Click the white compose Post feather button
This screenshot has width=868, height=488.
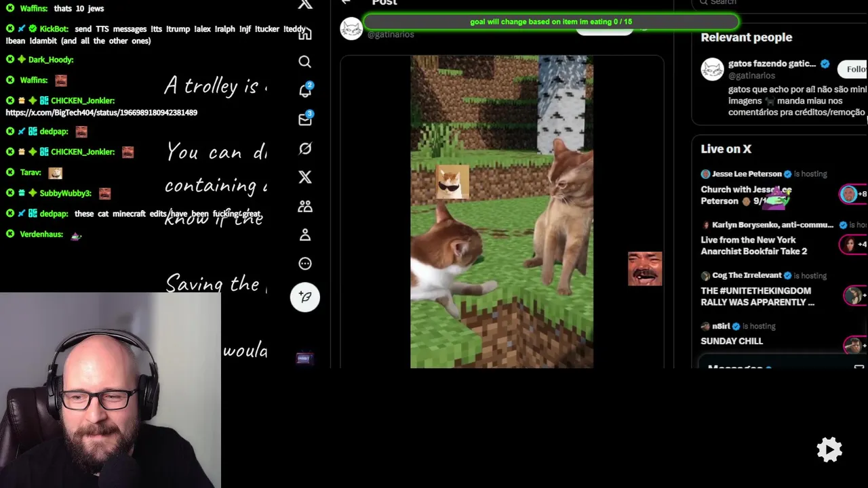305,297
